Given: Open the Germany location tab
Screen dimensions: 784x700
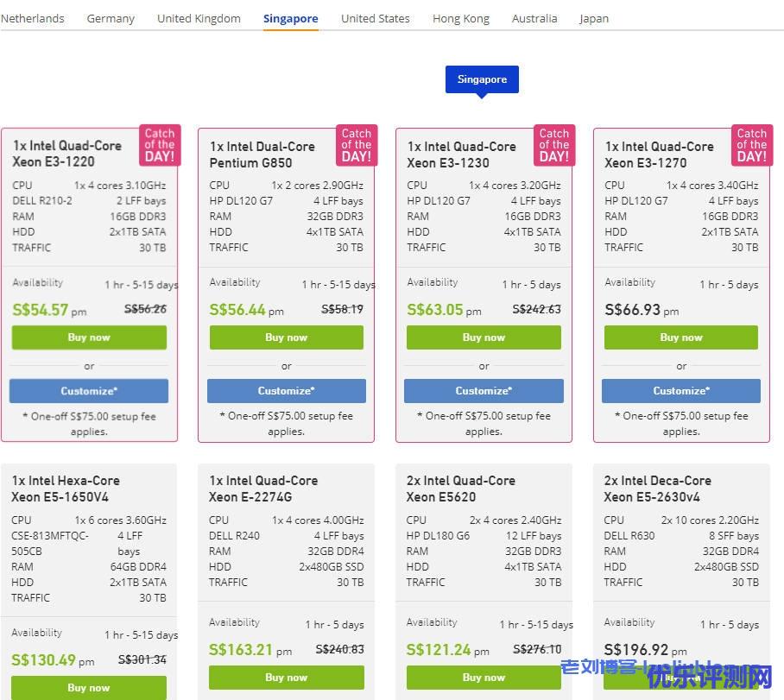Looking at the screenshot, I should pyautogui.click(x=111, y=18).
